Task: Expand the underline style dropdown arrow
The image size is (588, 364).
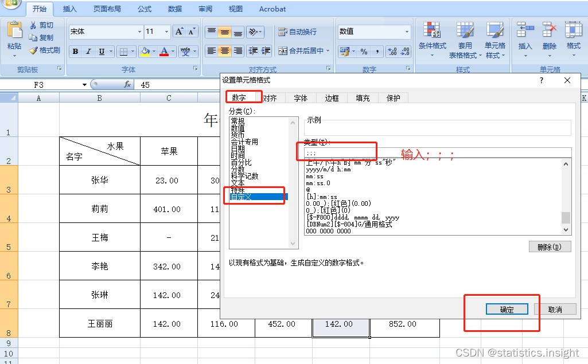Action: coord(111,52)
